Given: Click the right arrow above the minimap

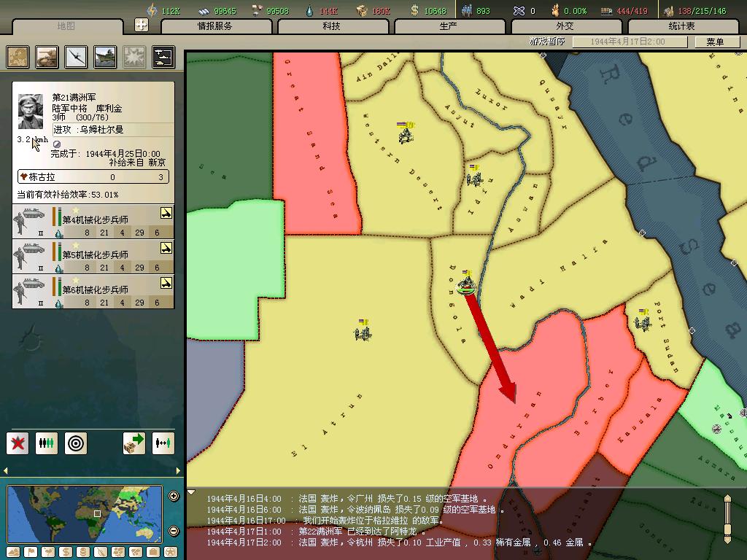Looking at the screenshot, I should pyautogui.click(x=177, y=471).
